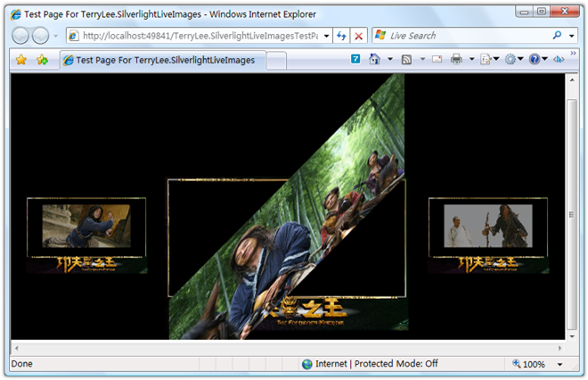Refresh the page with the Refresh icon
This screenshot has width=588, height=380.
point(341,36)
